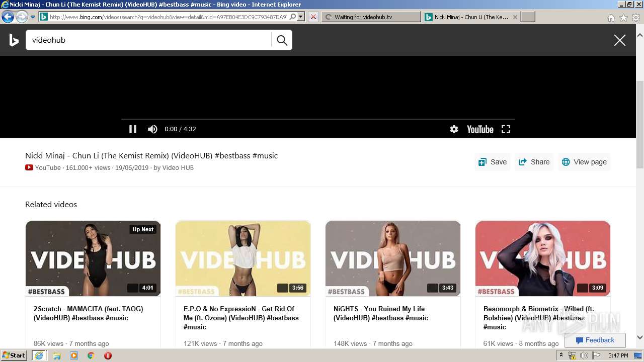Open the Opera taskbar icon

[x=108, y=355]
